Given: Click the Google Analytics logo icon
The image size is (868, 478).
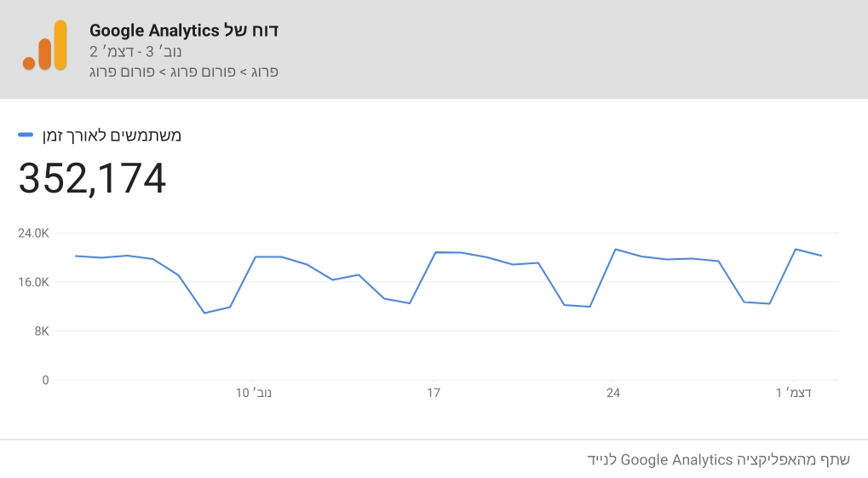Looking at the screenshot, I should (45, 47).
